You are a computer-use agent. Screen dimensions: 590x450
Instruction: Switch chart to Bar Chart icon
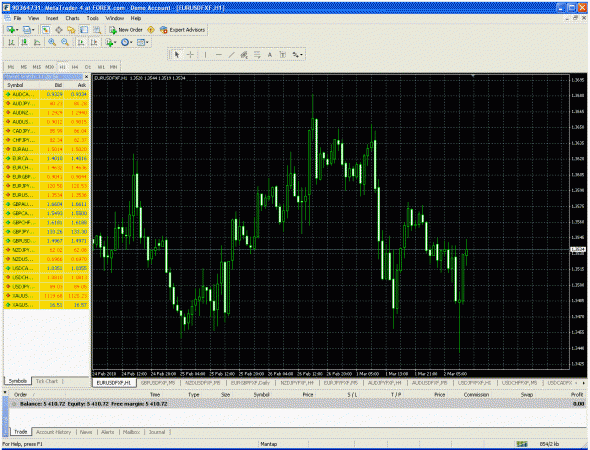11,43
